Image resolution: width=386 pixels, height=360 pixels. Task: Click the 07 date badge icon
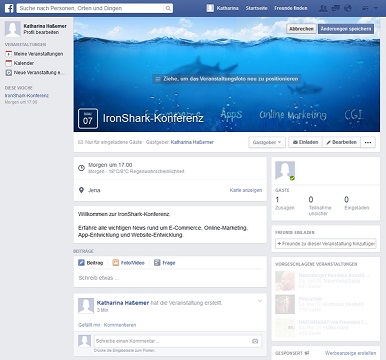(88, 118)
